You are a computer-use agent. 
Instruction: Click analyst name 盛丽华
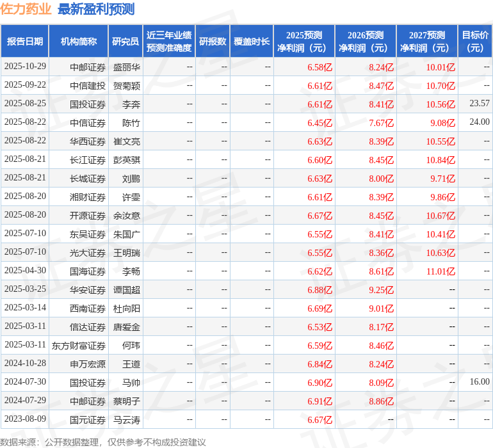127,67
